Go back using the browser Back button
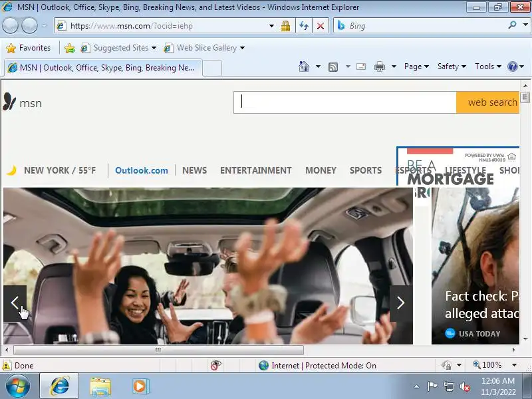Screen dimensions: 532x399 tap(10, 25)
